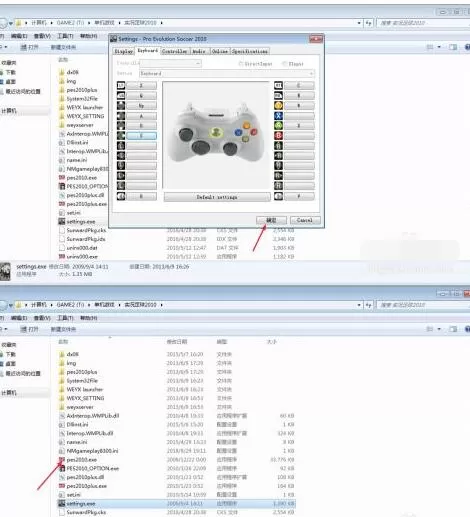The height and width of the screenshot is (517, 470).
Task: Select 下载 in lower Explorer navigation pane
Action: click(x=10, y=354)
